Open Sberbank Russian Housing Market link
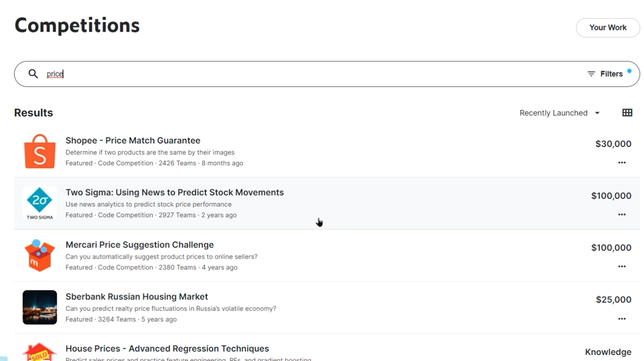The width and height of the screenshot is (644, 361). click(x=137, y=297)
